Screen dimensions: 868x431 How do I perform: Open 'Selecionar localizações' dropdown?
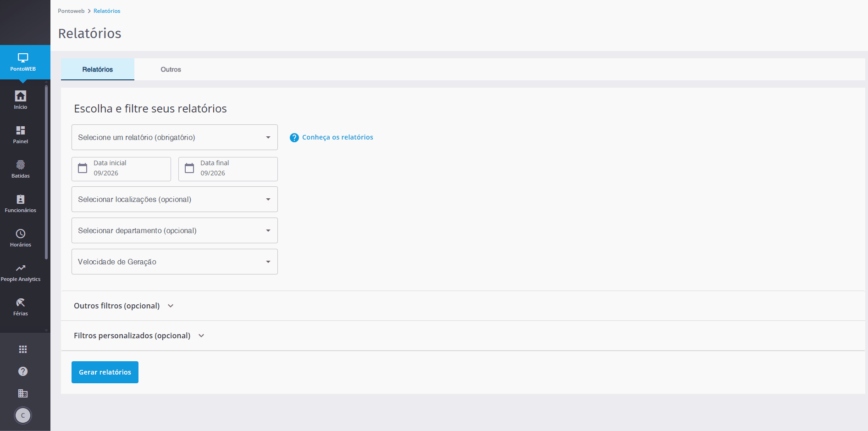point(175,199)
